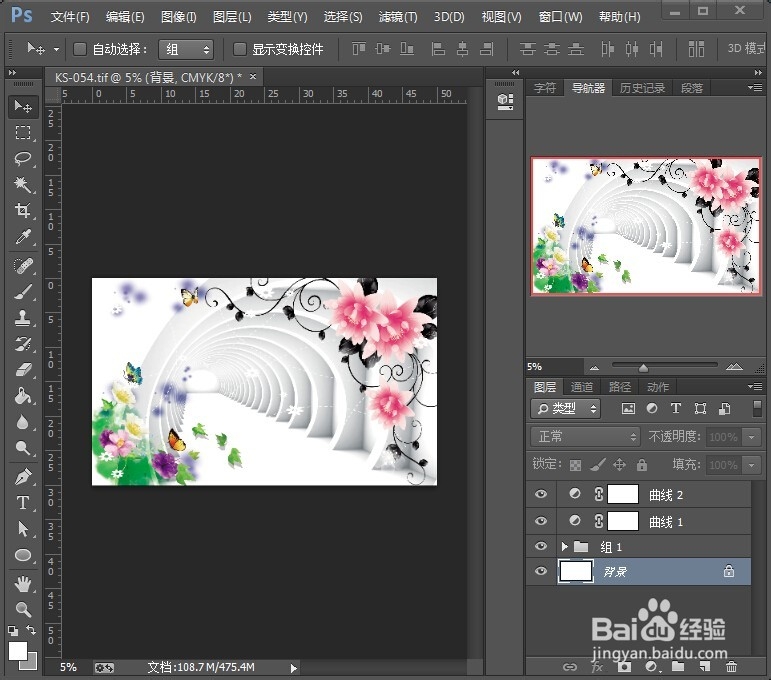Screen dimensions: 771x680
Task: Select the Eraser tool
Action: (23, 370)
